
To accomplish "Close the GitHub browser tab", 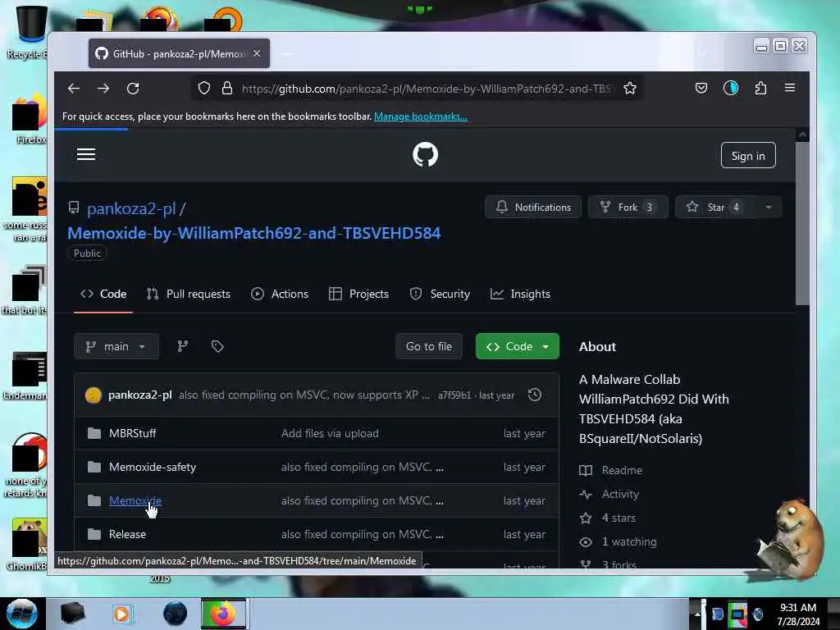I will coord(257,53).
